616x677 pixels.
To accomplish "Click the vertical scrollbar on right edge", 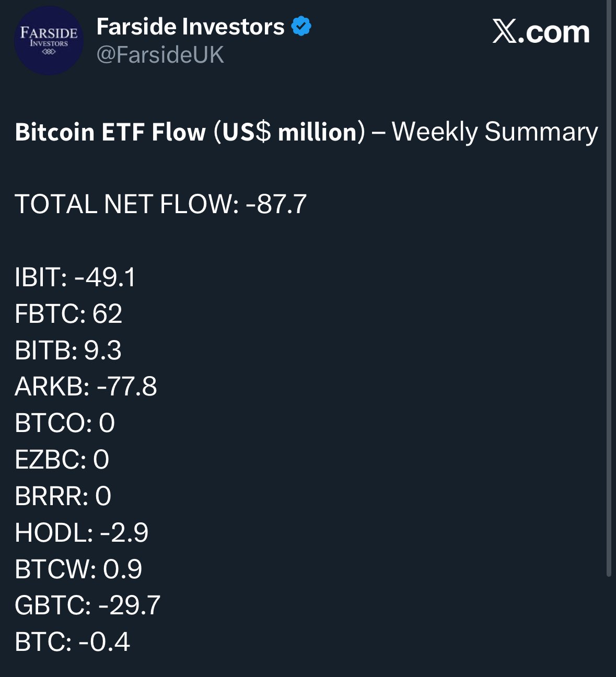I will (x=608, y=287).
